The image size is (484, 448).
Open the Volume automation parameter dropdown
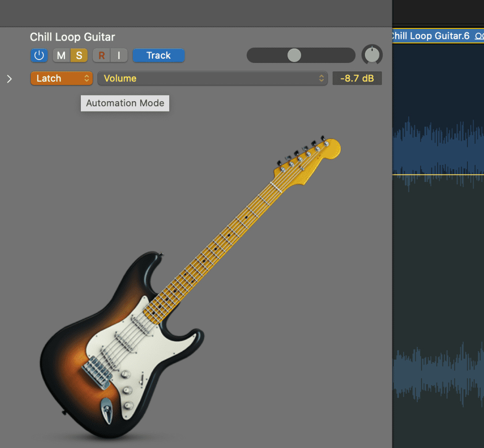click(x=212, y=78)
